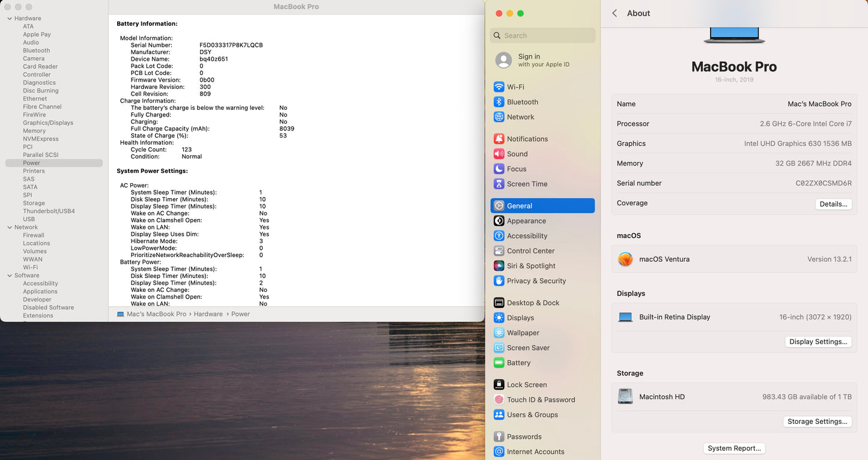Click the Macintosh HD disk icon

(x=625, y=397)
